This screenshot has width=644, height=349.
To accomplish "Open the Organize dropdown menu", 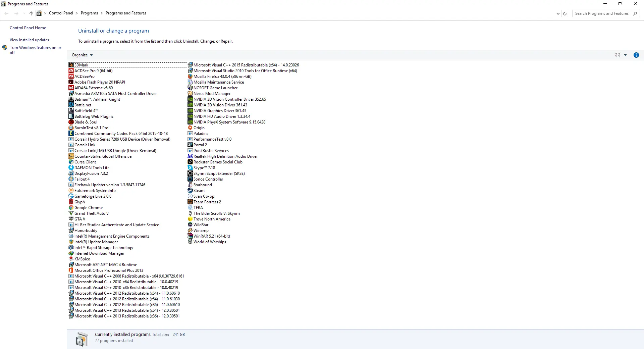I will coord(82,55).
